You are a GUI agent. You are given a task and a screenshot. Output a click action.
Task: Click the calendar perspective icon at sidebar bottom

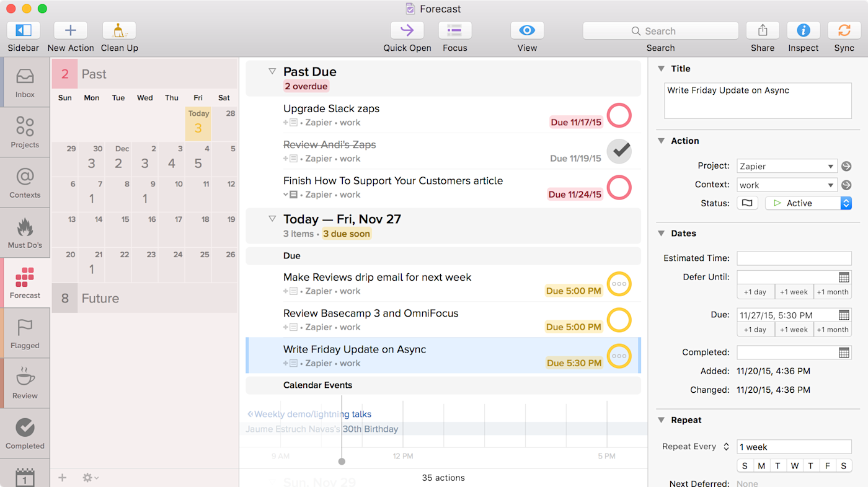click(25, 476)
